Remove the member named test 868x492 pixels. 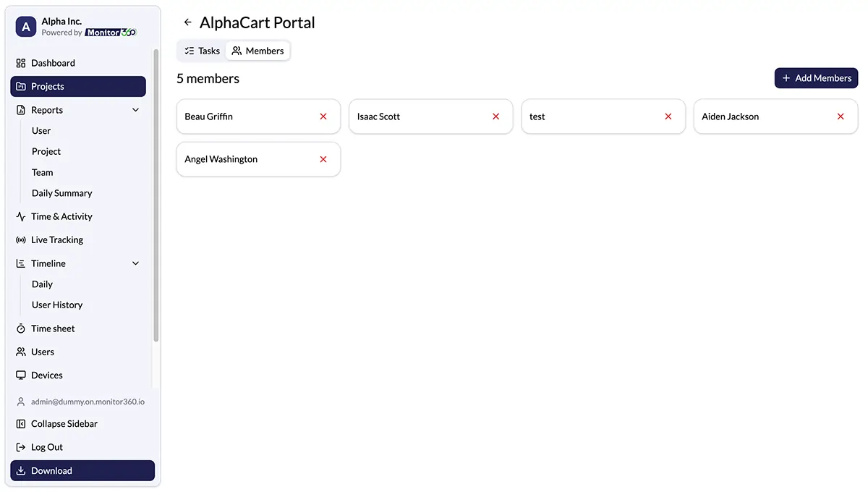(668, 116)
